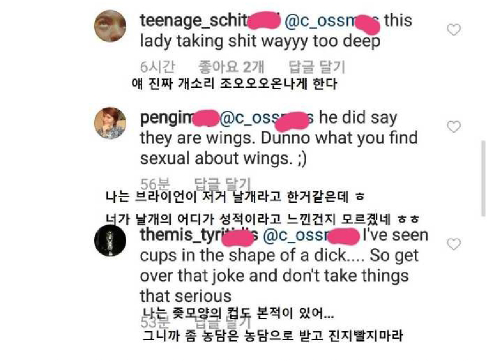Open teenage_schit username link
The image size is (502, 361).
(210, 21)
